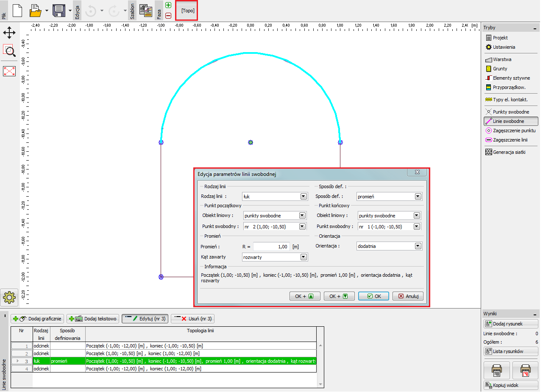Open Lista rysunków button
Image resolution: width=543 pixels, height=392 pixels.
[x=511, y=351]
